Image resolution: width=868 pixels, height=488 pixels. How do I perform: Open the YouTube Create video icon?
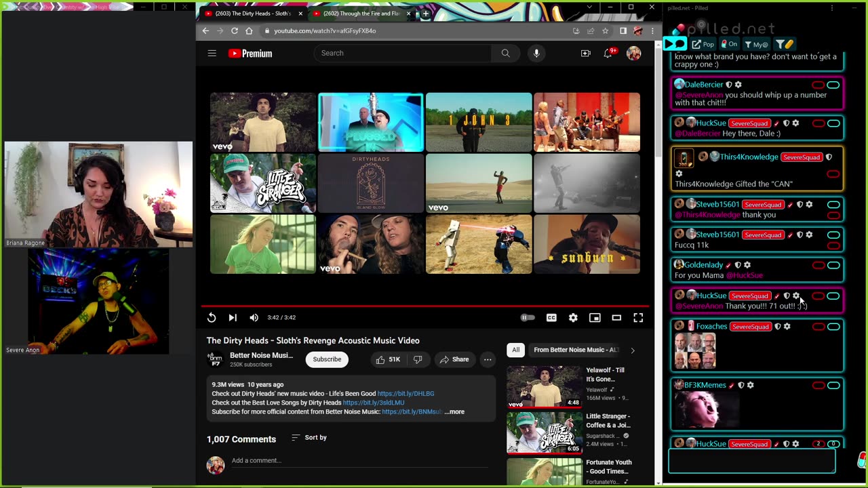pyautogui.click(x=586, y=53)
